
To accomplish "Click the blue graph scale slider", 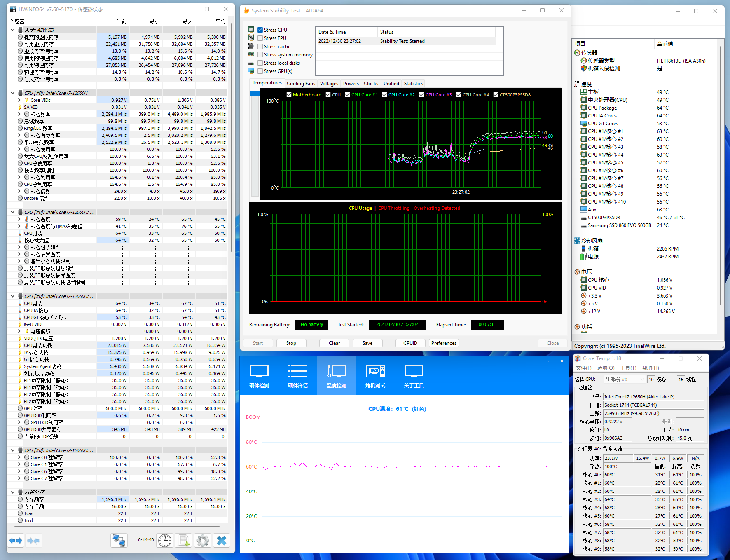I will tap(255, 94).
